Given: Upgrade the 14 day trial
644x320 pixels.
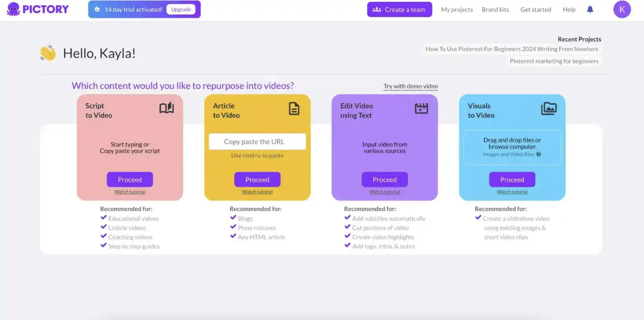Looking at the screenshot, I should tap(181, 9).
